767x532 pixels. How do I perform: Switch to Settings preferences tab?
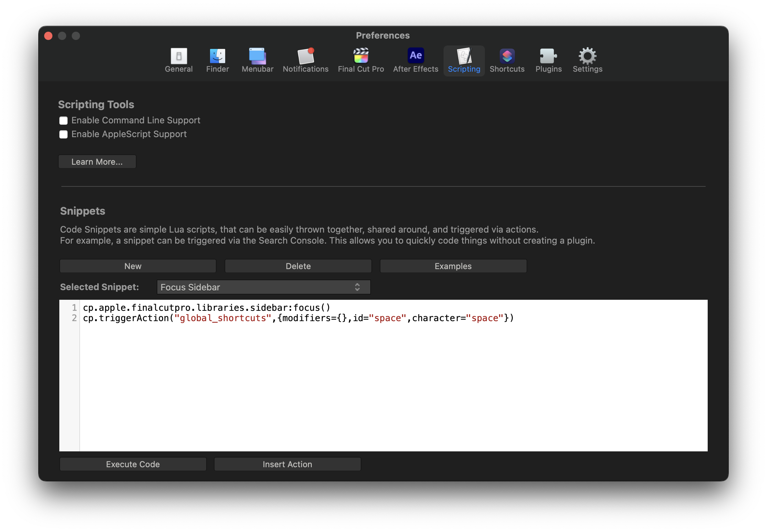[586, 61]
